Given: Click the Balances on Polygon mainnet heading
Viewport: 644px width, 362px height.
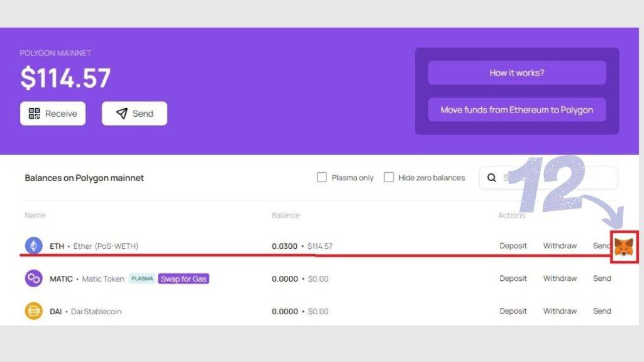Looking at the screenshot, I should click(84, 178).
